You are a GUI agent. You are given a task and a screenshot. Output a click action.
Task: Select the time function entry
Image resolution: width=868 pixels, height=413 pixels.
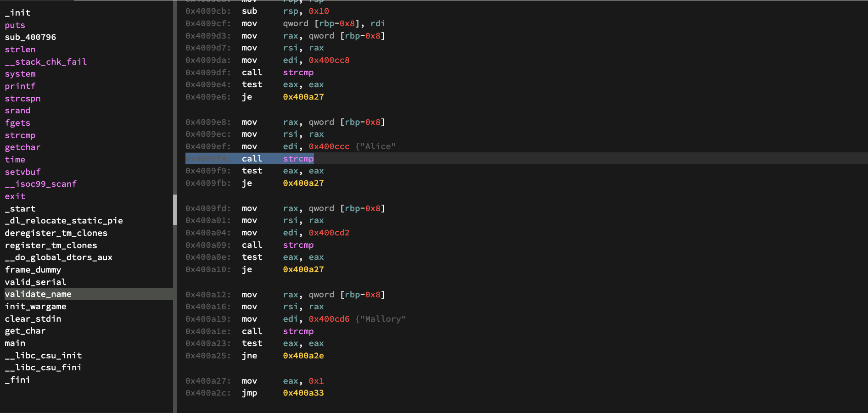pyautogui.click(x=15, y=160)
